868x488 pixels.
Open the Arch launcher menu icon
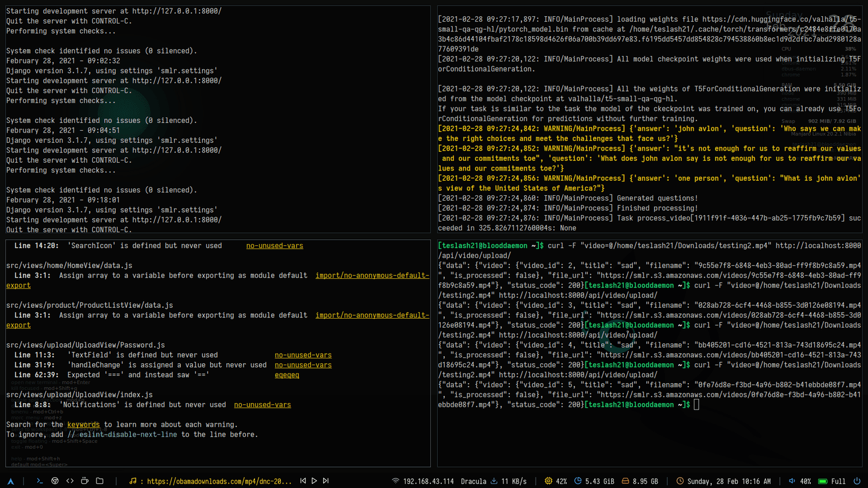(10, 481)
